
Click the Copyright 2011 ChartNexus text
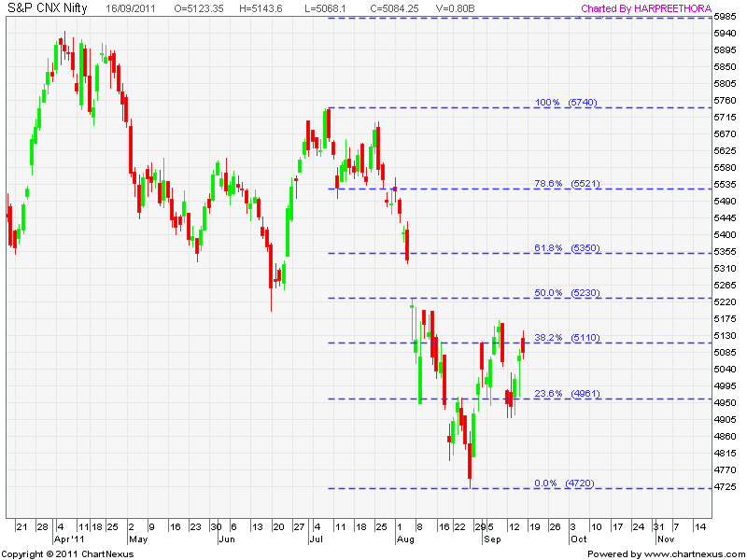click(x=67, y=554)
